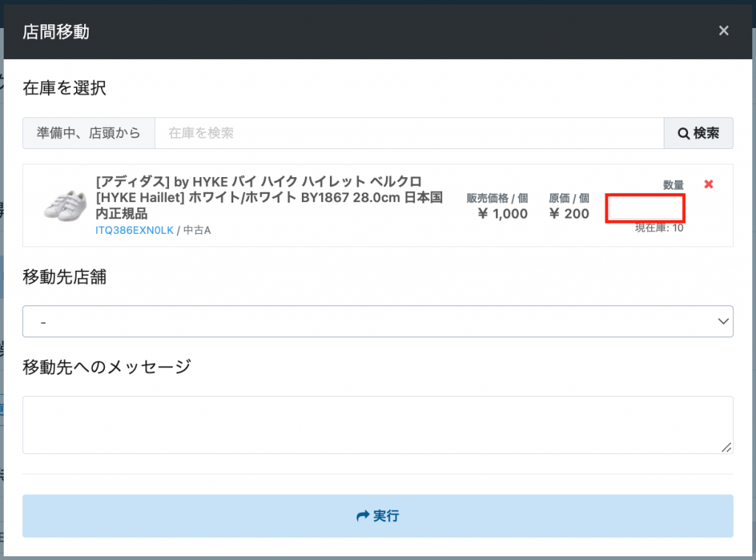Click the 数量 quantity input box
The width and height of the screenshot is (756, 560).
[645, 209]
